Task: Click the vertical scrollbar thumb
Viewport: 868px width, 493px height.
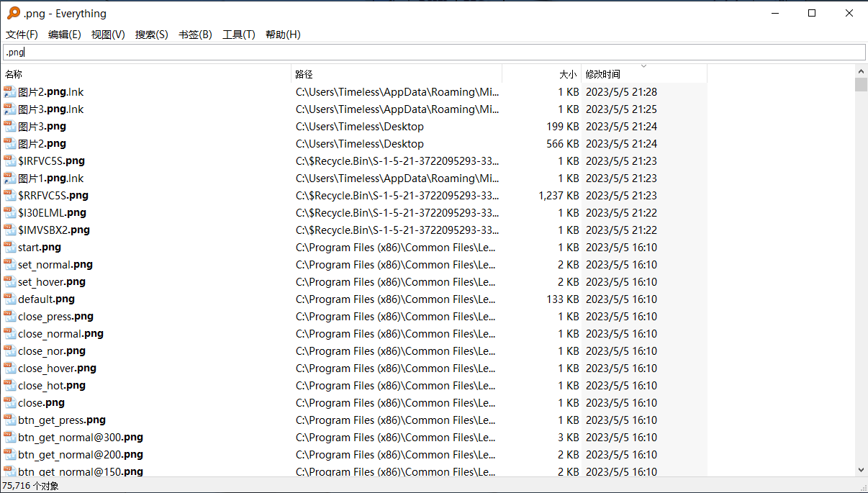Action: click(862, 85)
